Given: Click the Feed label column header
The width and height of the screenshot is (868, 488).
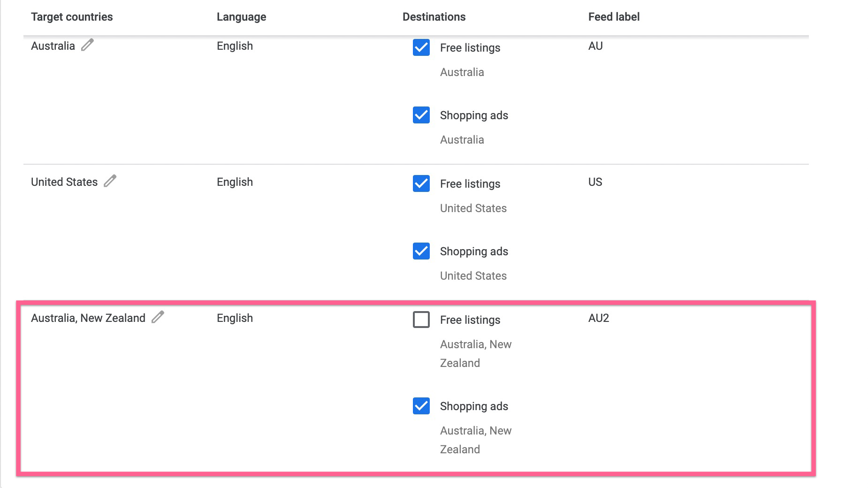Looking at the screenshot, I should [x=614, y=17].
